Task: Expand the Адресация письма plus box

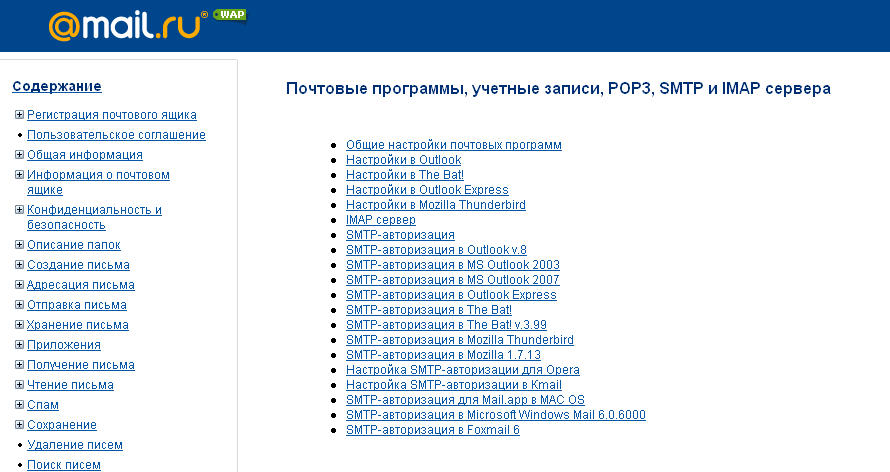Action: click(19, 285)
